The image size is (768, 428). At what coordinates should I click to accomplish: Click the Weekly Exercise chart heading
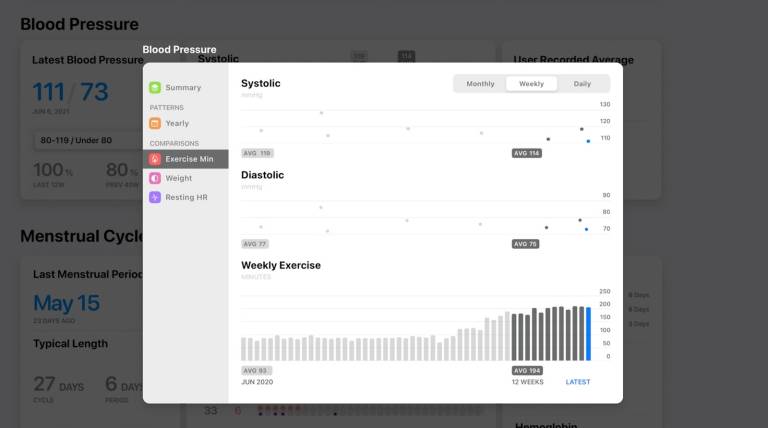[281, 265]
